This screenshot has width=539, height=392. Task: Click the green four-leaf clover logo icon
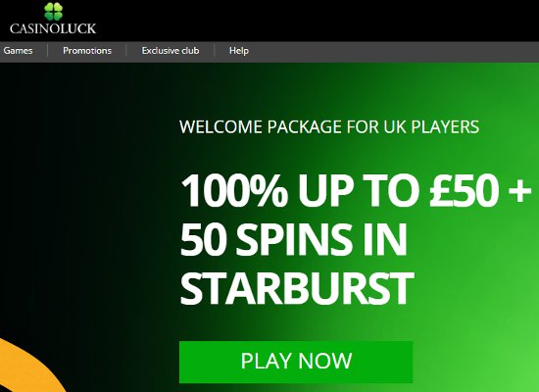(x=53, y=12)
